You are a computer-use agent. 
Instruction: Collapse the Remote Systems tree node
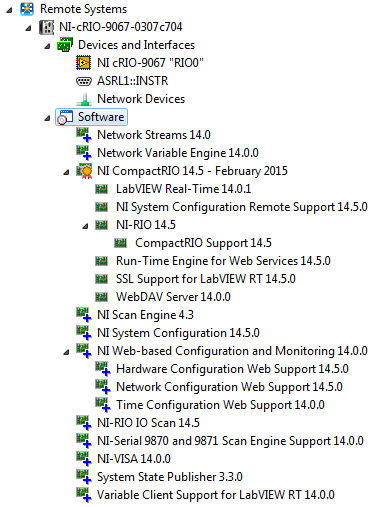click(x=9, y=11)
